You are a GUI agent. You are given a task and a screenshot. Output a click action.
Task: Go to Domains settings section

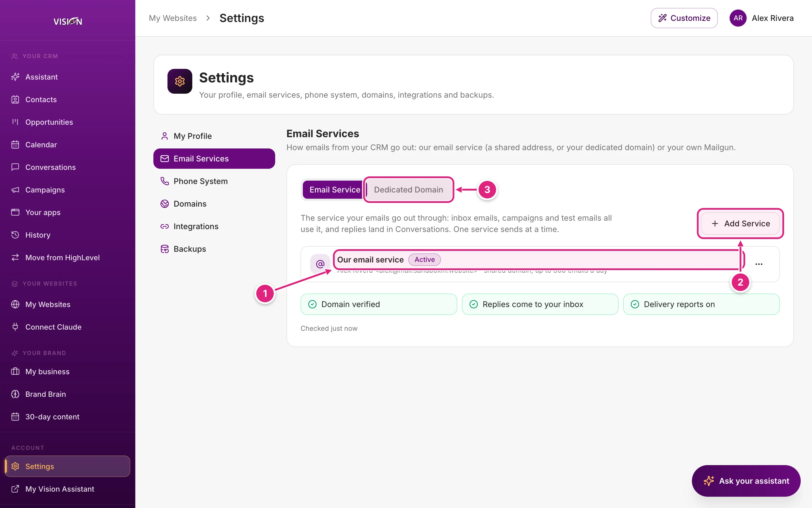point(214,203)
